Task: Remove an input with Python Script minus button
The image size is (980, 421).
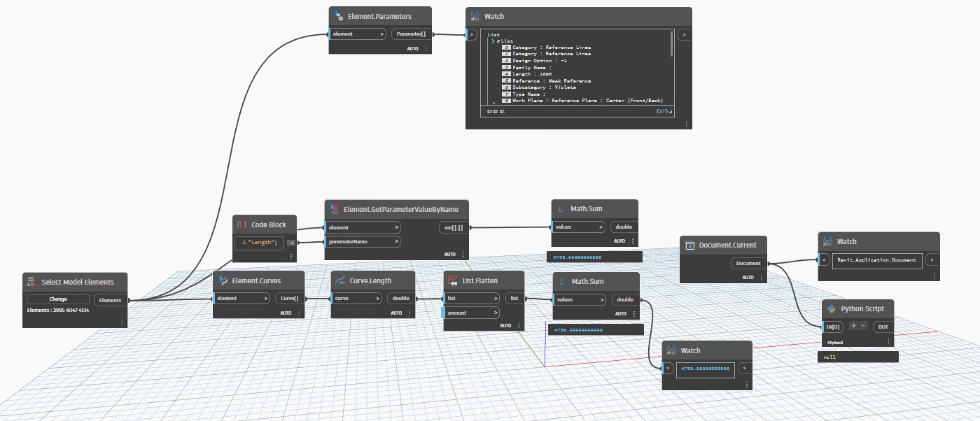Action: 863,327
